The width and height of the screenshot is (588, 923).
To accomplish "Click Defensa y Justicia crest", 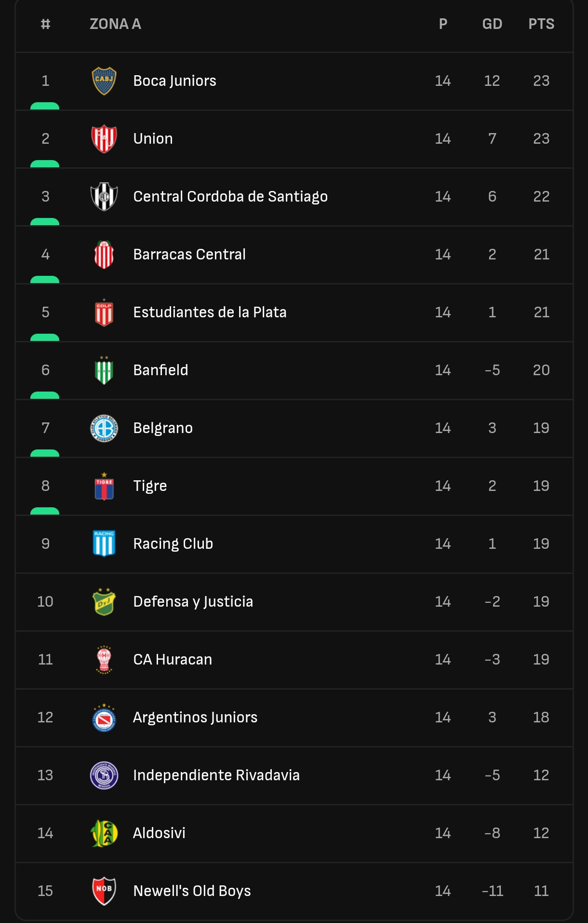I will click(x=104, y=602).
